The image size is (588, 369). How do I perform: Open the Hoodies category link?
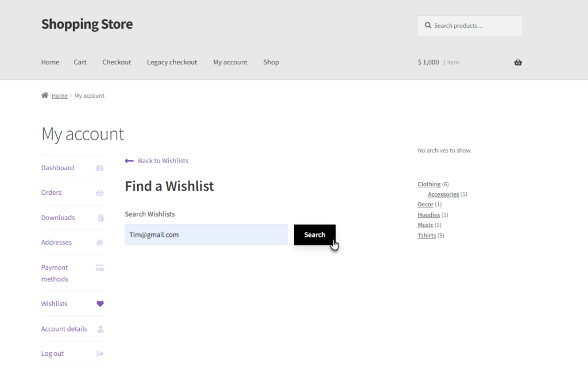[x=428, y=215]
